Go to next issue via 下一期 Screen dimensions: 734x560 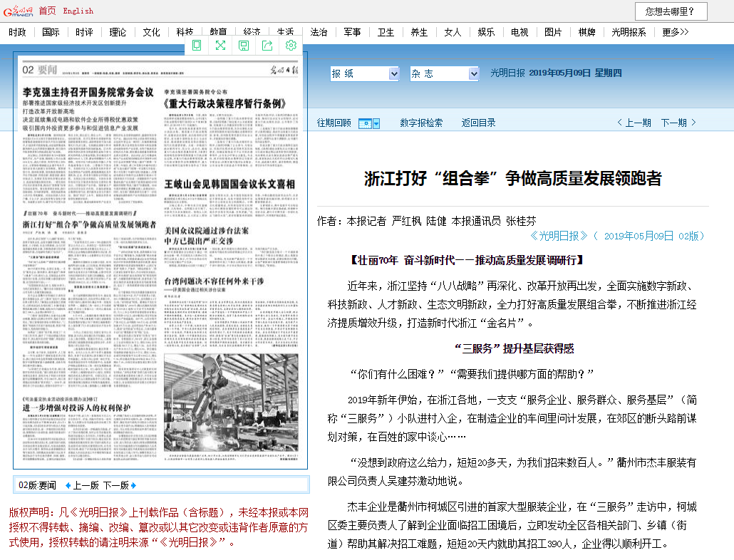(678, 123)
